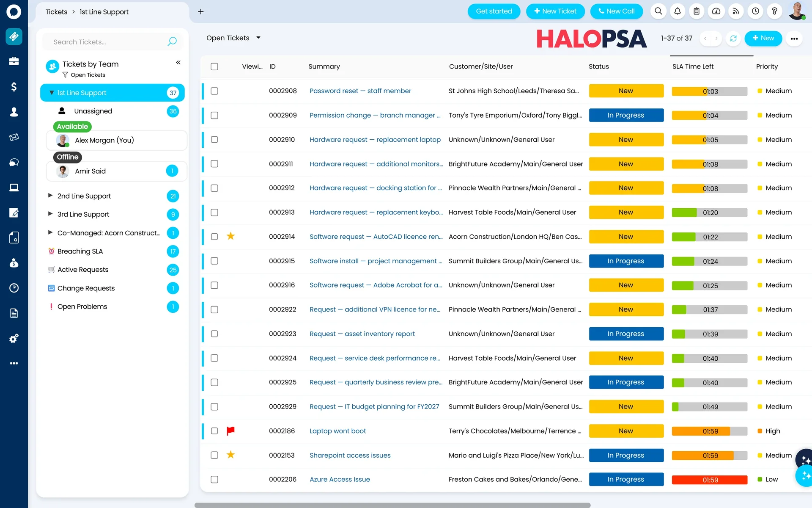Click the New button above the list
The image size is (812, 508).
[x=763, y=39]
